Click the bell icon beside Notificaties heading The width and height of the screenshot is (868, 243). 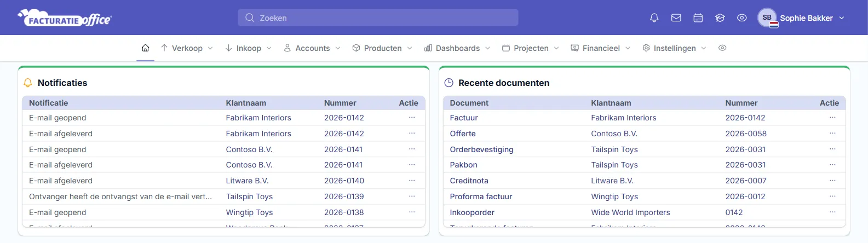28,83
